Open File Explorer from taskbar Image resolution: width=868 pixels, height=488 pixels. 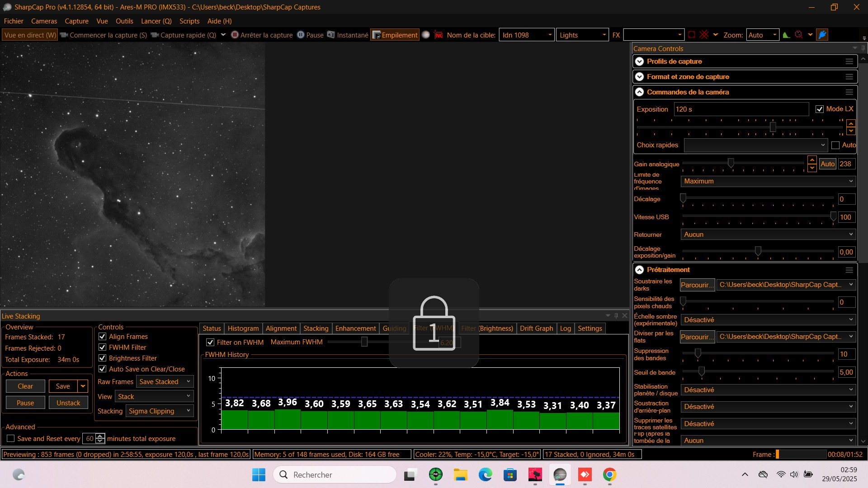pyautogui.click(x=461, y=474)
